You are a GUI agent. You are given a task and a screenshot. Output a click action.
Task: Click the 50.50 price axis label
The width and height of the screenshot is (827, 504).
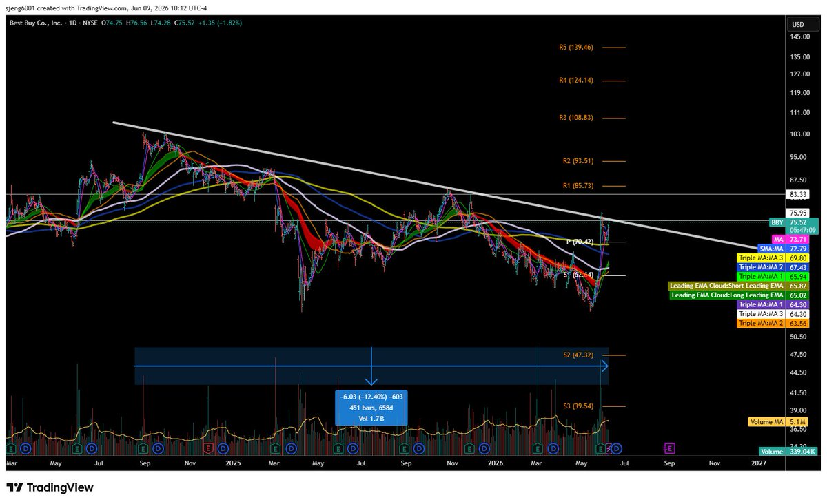tap(797, 337)
